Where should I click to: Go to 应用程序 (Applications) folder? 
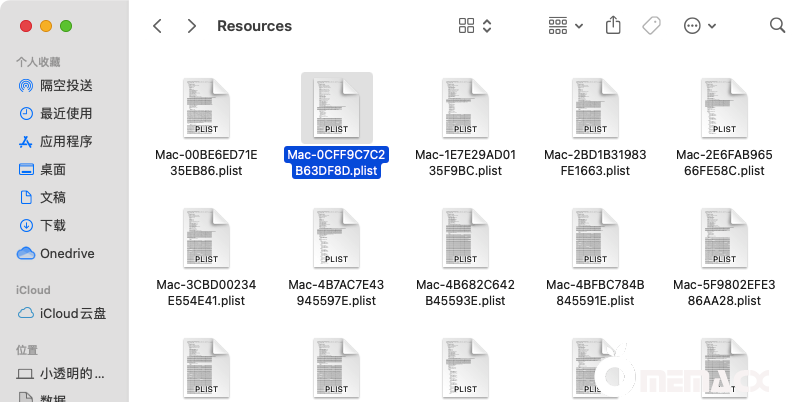pyautogui.click(x=66, y=141)
